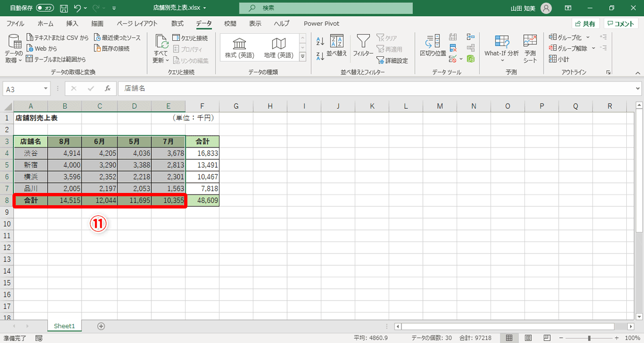
Task: Open account 山田 知美 profile
Action: (x=531, y=8)
